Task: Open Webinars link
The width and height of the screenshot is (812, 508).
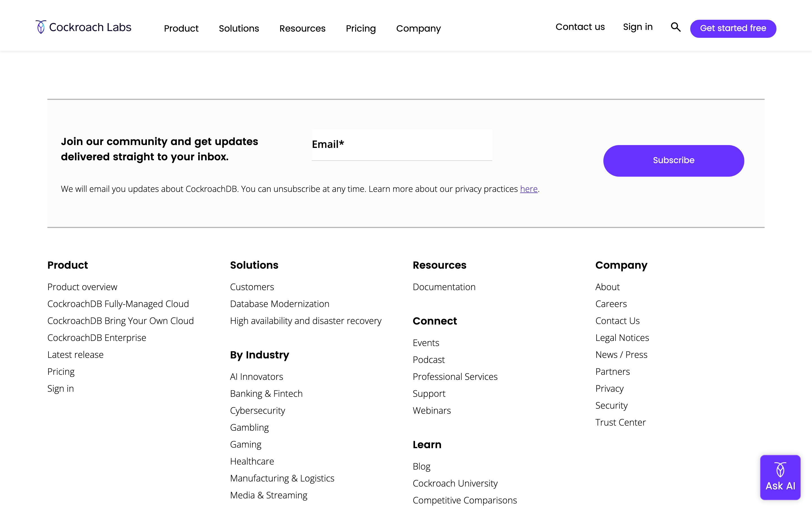Action: click(431, 411)
